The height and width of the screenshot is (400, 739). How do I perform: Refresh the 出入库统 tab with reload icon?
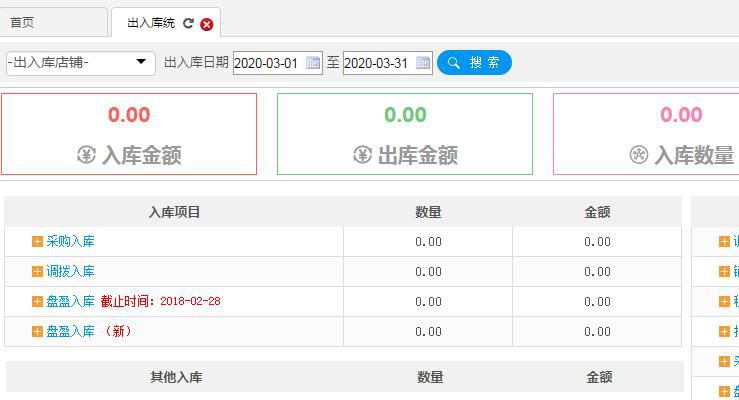(188, 23)
